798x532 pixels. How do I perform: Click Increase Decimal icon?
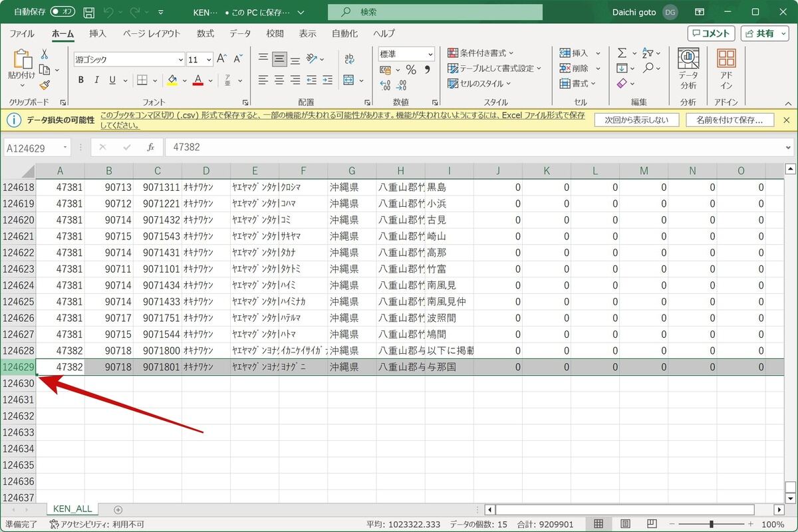(x=385, y=85)
